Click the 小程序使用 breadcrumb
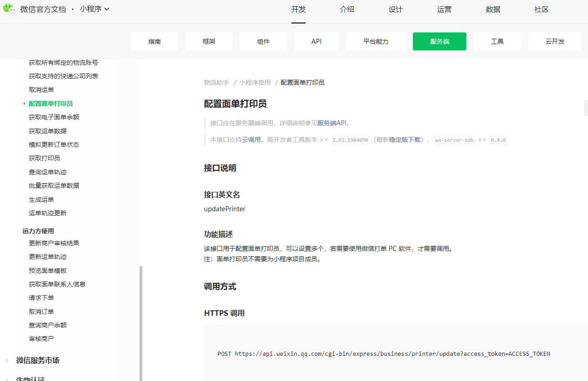 point(255,82)
